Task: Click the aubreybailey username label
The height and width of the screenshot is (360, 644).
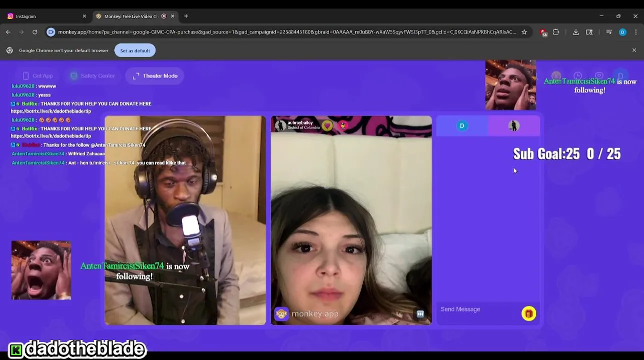Action: (x=300, y=122)
